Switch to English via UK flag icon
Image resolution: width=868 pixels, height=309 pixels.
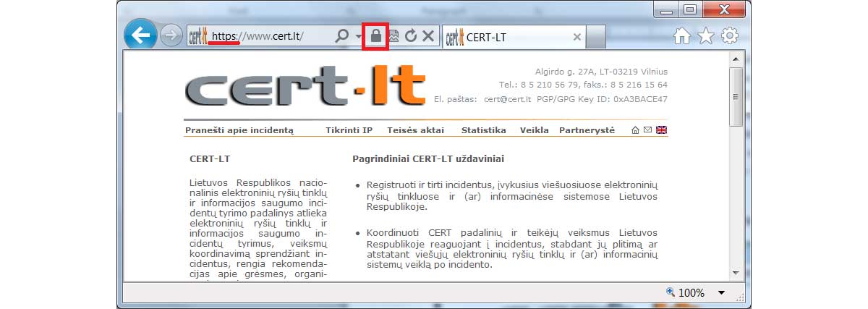(x=662, y=130)
